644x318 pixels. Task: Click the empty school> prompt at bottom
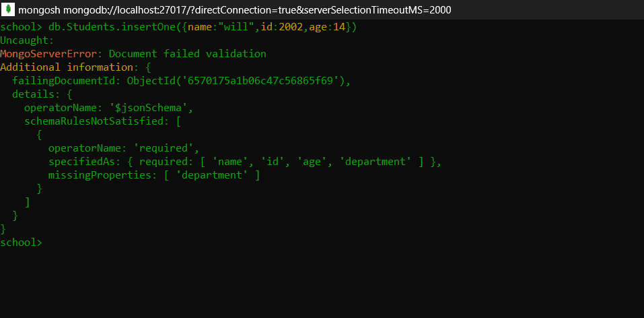click(x=21, y=243)
